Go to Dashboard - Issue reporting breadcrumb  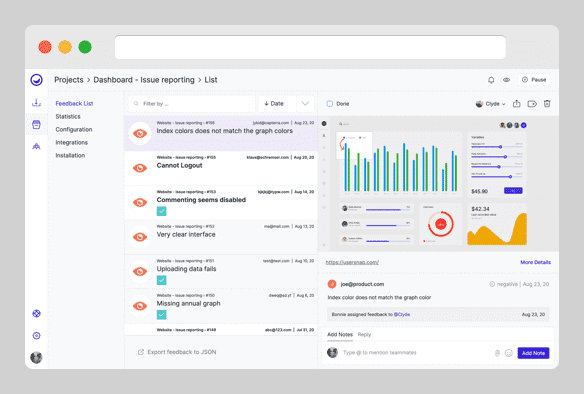click(144, 80)
